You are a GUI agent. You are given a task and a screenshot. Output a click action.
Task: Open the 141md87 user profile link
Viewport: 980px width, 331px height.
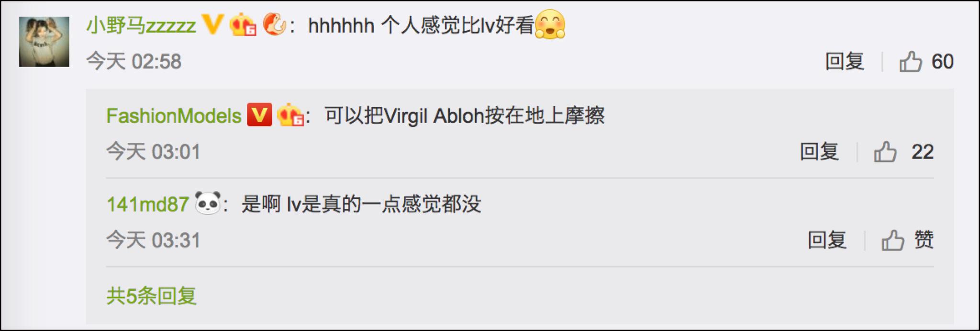[x=147, y=204]
